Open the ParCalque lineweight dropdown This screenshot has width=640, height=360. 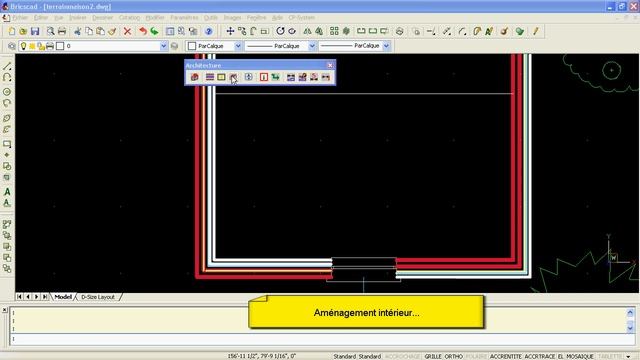(386, 46)
